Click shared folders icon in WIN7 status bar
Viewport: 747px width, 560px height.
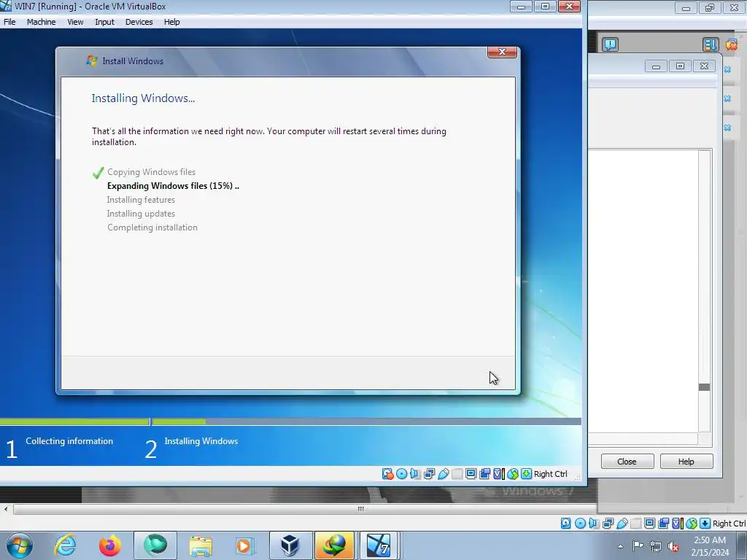(x=457, y=474)
